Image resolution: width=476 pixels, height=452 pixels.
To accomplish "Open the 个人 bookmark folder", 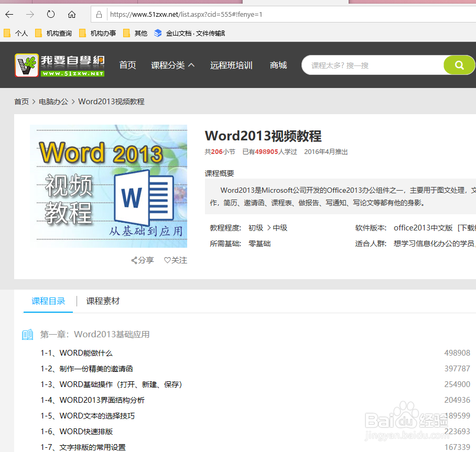I will (16, 33).
